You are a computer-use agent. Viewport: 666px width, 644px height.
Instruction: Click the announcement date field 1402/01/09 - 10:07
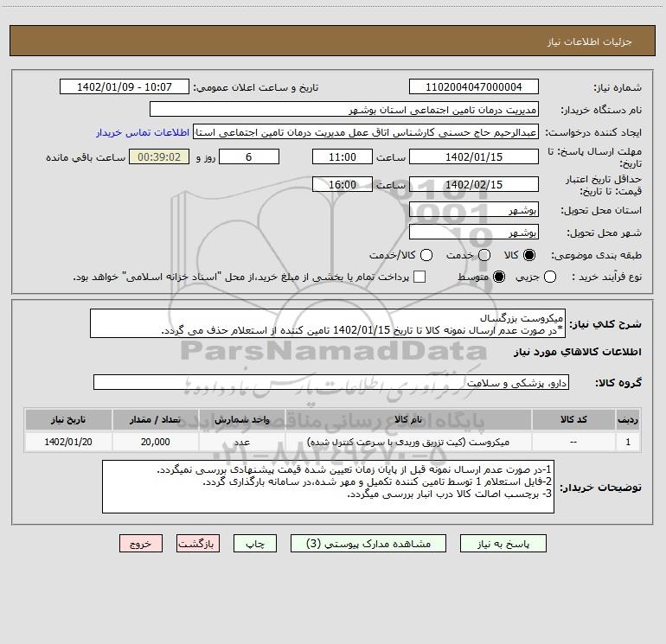pyautogui.click(x=124, y=87)
